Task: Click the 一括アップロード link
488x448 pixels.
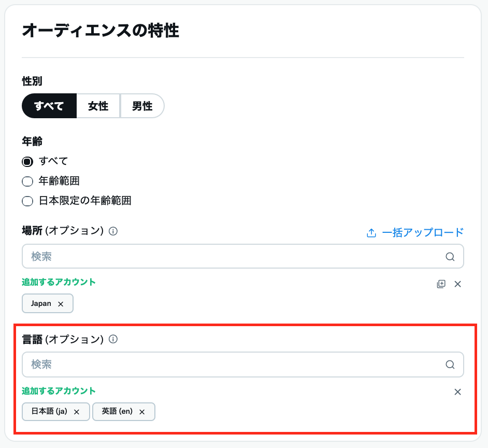Action: [423, 233]
